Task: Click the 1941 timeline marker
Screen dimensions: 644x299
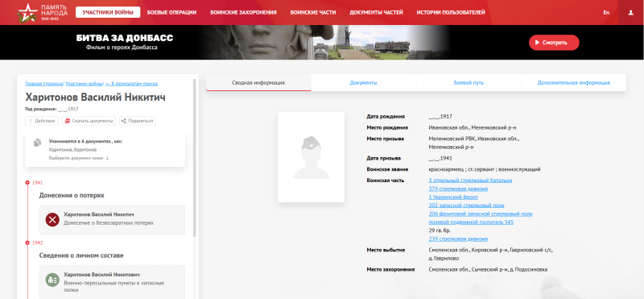Action: [27, 183]
